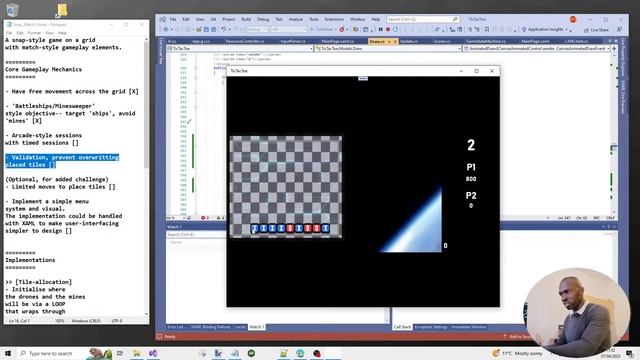The image size is (640, 360).
Task: Open the Project menu
Action: [x=229, y=19]
